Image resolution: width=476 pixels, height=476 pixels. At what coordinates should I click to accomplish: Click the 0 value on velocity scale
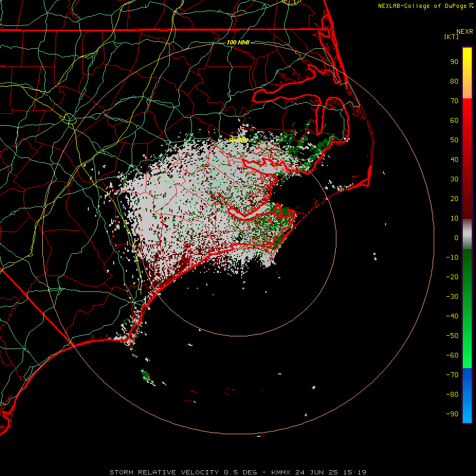[456, 238]
